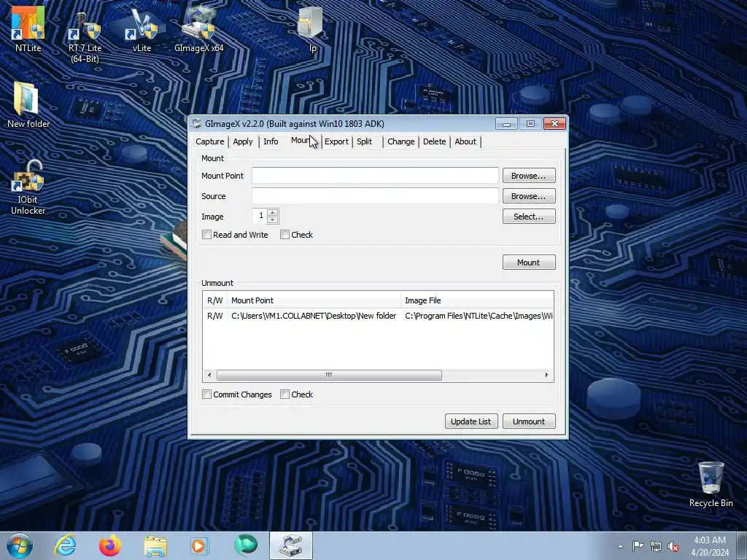Click the green globe taskbar icon
The height and width of the screenshot is (560, 747).
tap(245, 545)
